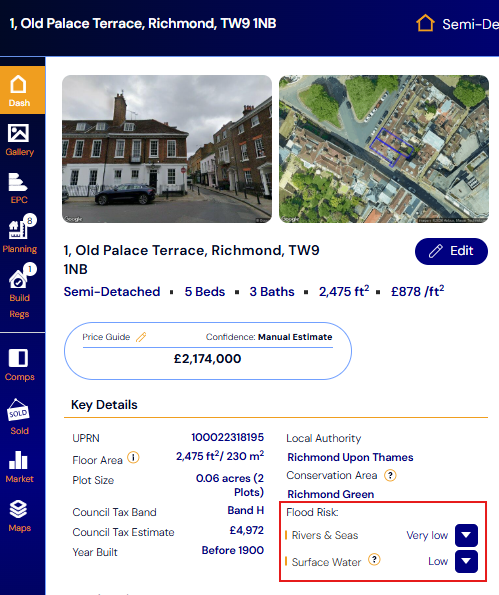499x595 pixels.
Task: Open the Comps sidebar section
Action: (19, 364)
